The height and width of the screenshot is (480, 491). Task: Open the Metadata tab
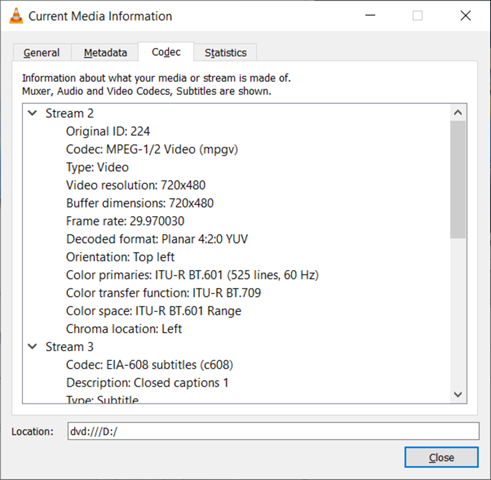(x=105, y=52)
